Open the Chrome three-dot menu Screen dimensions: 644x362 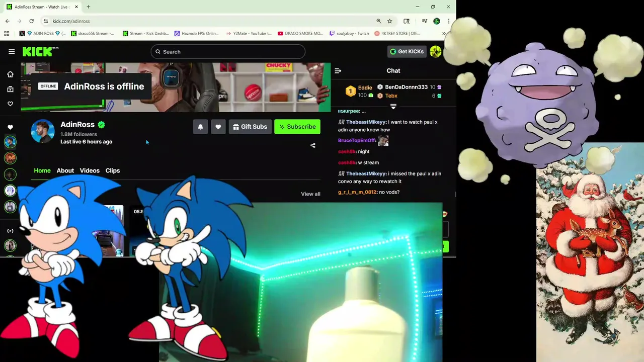coord(448,21)
